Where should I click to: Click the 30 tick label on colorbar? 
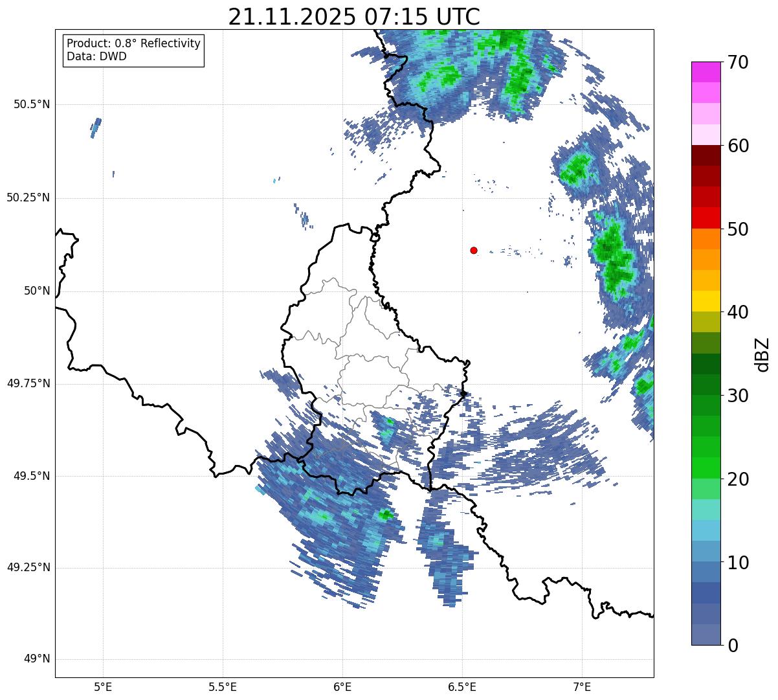737,396
